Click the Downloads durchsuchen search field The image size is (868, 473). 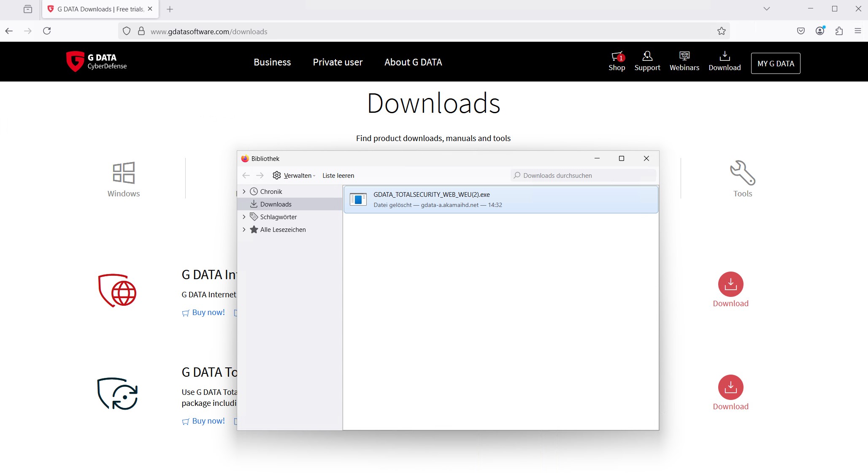[x=583, y=175]
